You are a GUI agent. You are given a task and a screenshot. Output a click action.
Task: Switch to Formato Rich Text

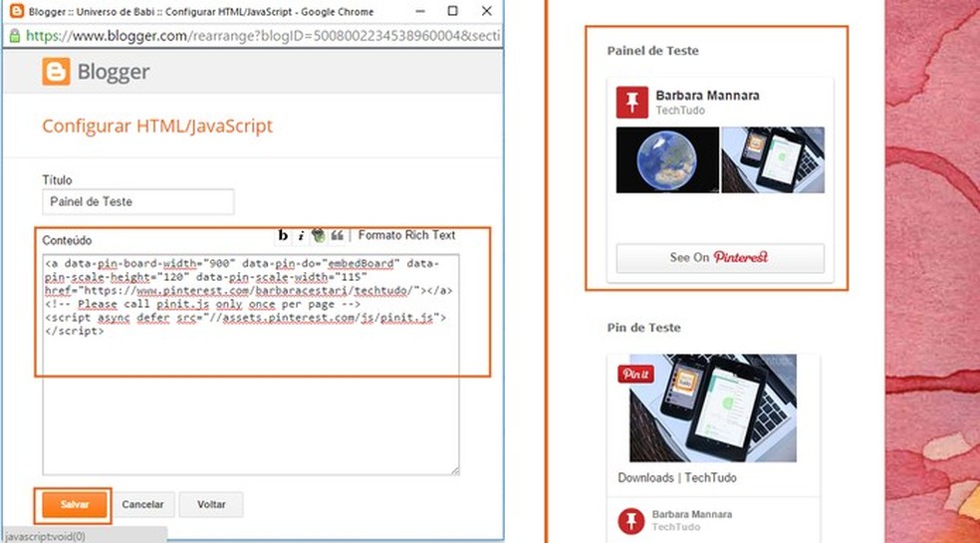click(x=407, y=235)
